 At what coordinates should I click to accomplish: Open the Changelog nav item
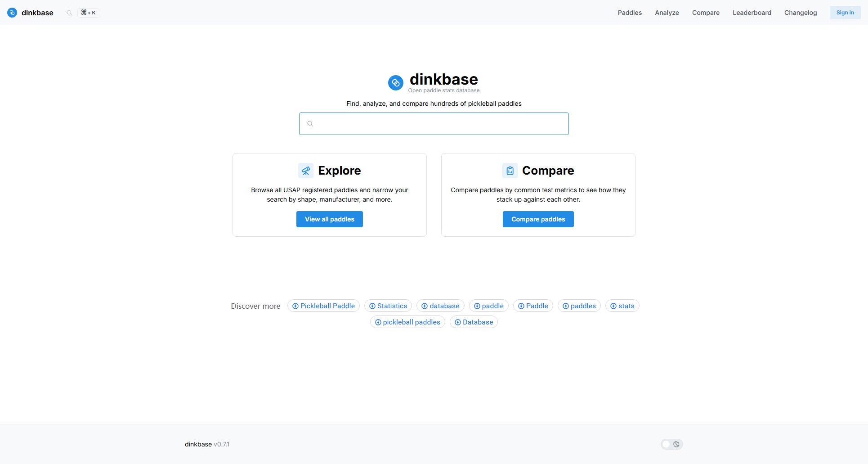tap(801, 13)
